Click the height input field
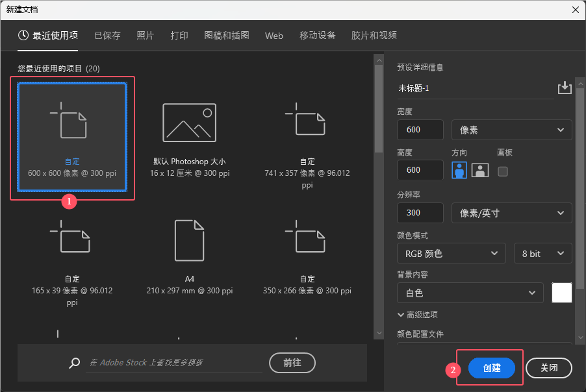The width and height of the screenshot is (586, 392). pyautogui.click(x=420, y=170)
